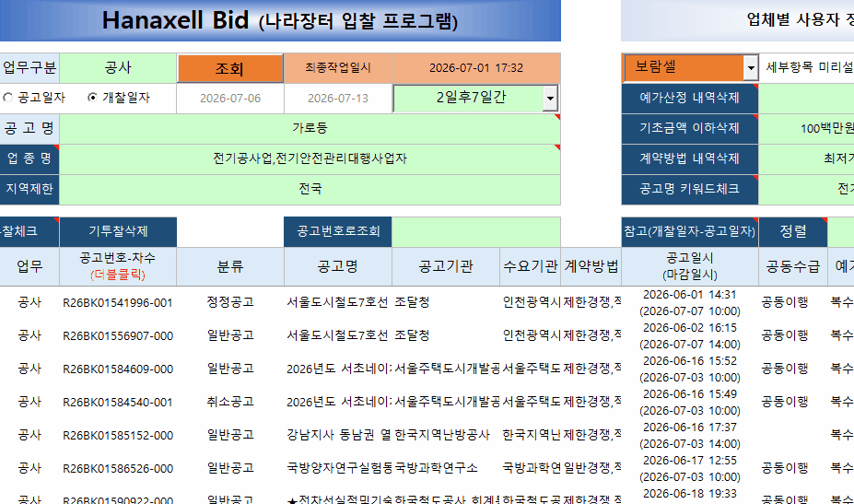Click the 기초금액 이하삭제 button

pyautogui.click(x=689, y=129)
